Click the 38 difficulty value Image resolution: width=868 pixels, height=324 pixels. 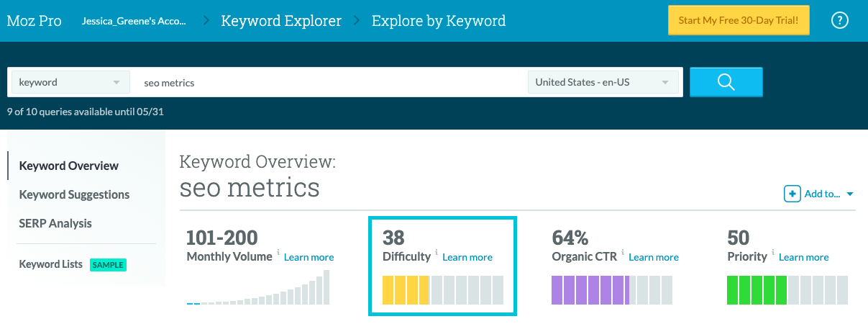pyautogui.click(x=393, y=237)
